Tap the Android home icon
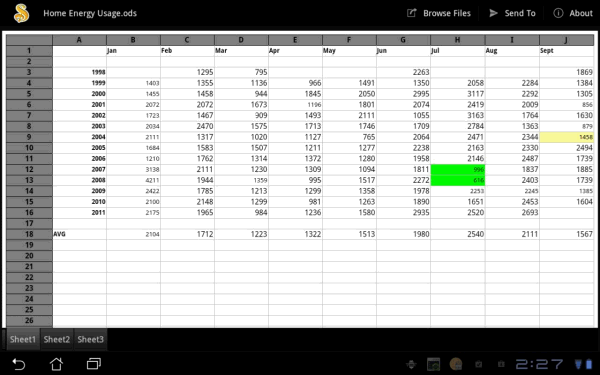Viewport: 600px width, 375px height. 56,364
